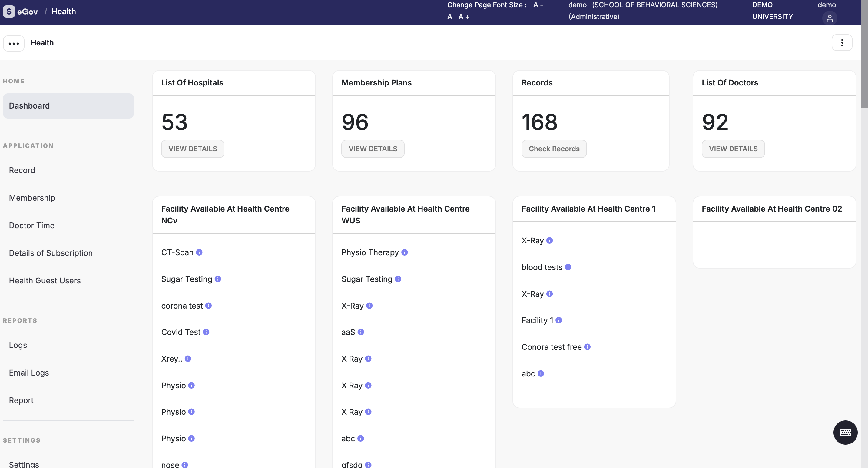Click Check Records button
Screen dimensions: 868x468
click(554, 149)
